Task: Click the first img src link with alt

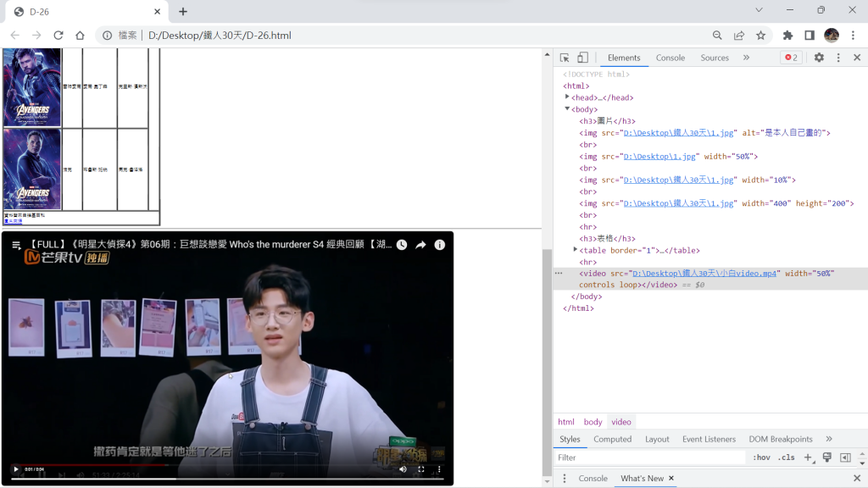Action: (679, 133)
